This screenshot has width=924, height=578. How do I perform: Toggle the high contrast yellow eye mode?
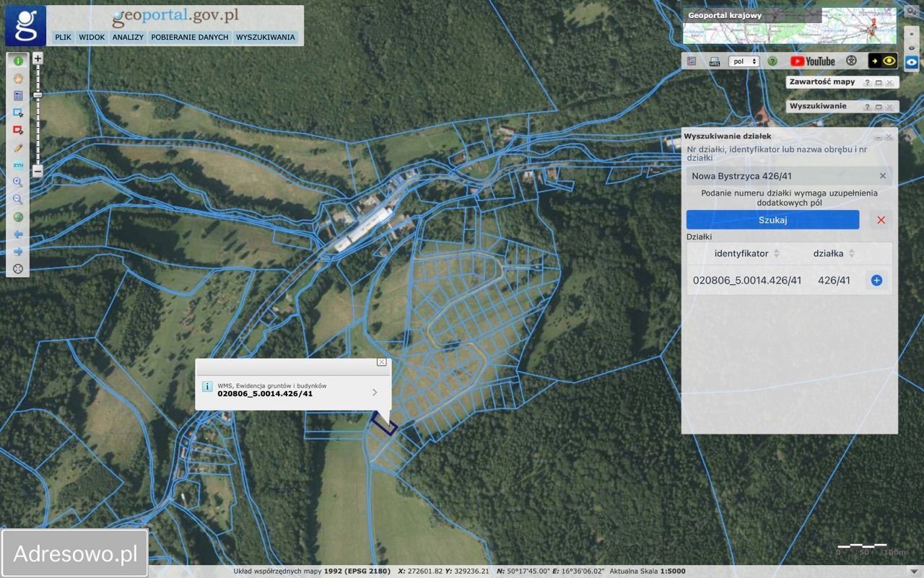point(882,61)
